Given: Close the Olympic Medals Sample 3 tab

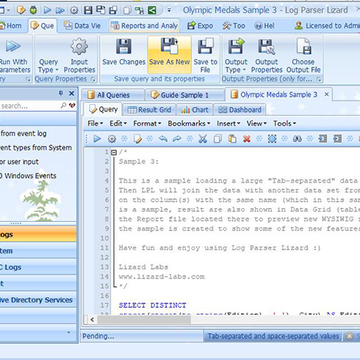Looking at the screenshot, I should tap(327, 94).
